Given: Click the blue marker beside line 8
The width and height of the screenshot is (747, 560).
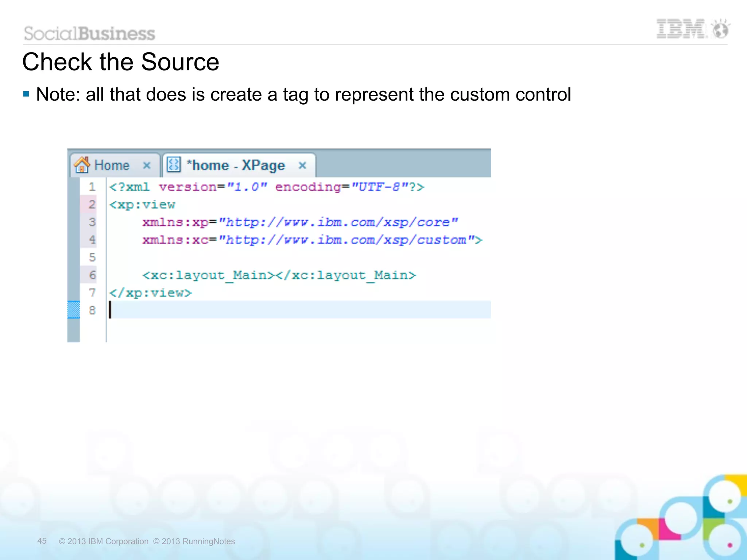Looking at the screenshot, I should click(74, 310).
